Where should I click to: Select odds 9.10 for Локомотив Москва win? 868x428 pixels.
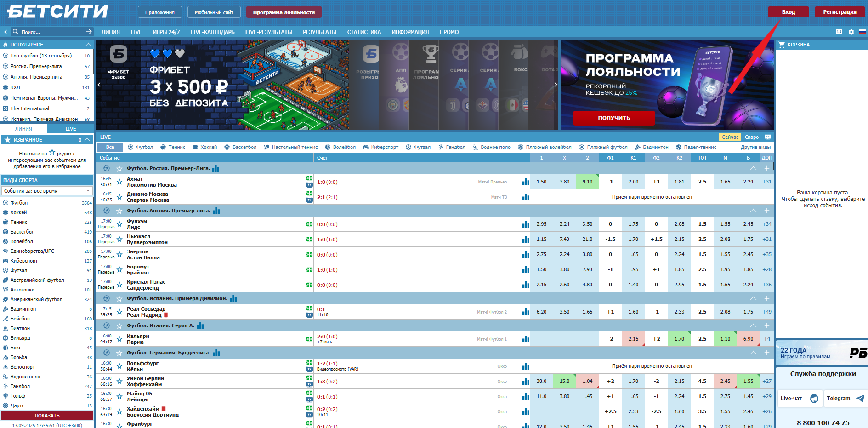coord(588,182)
